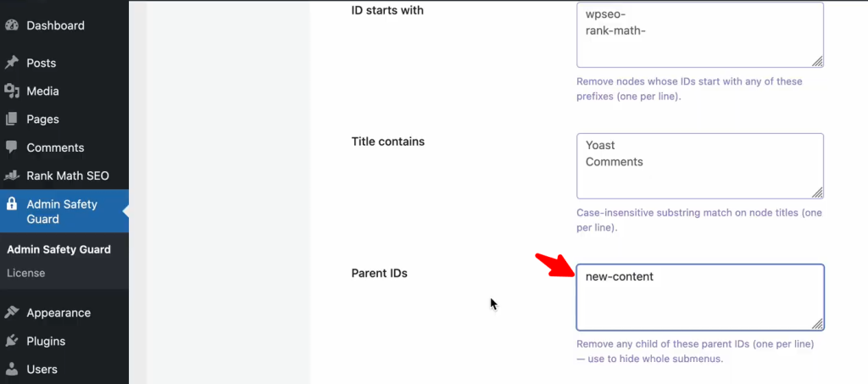Click the Admin Safety Guard lock icon
Image resolution: width=868 pixels, height=384 pixels.
pyautogui.click(x=12, y=204)
